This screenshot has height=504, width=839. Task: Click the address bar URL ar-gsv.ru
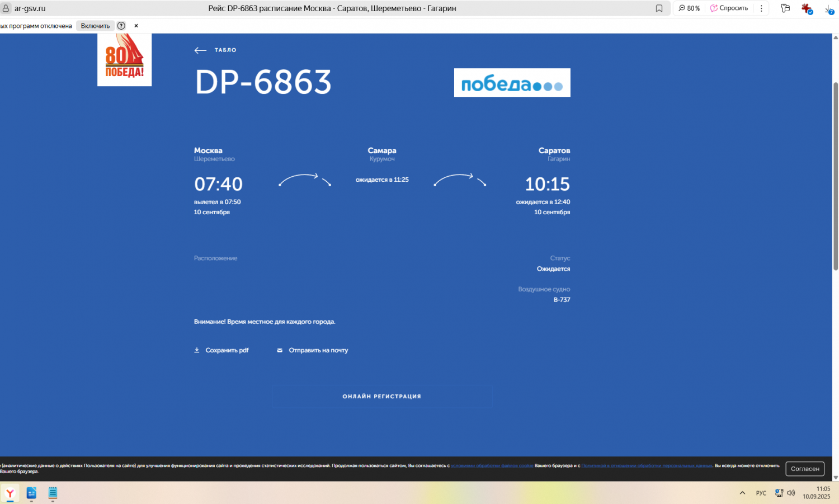[x=30, y=8]
